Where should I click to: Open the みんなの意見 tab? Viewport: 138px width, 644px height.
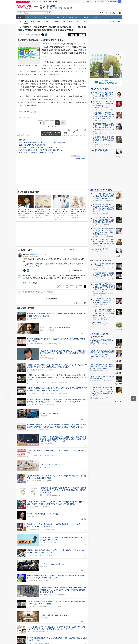(x=73, y=17)
